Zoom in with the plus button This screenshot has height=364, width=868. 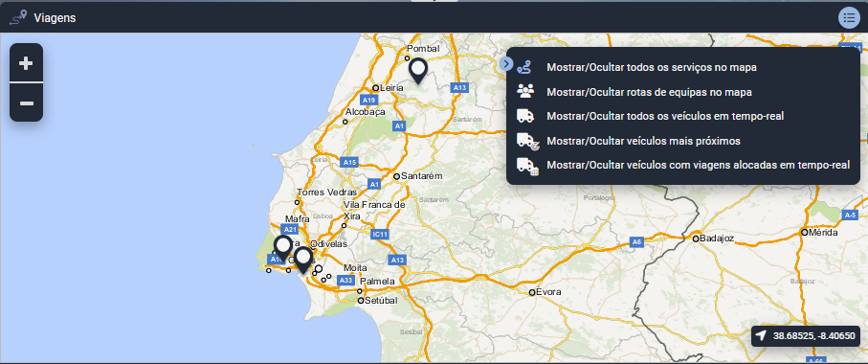click(x=26, y=63)
